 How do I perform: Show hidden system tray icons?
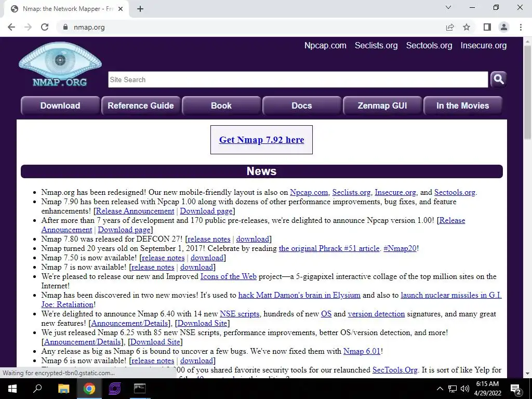(440, 389)
